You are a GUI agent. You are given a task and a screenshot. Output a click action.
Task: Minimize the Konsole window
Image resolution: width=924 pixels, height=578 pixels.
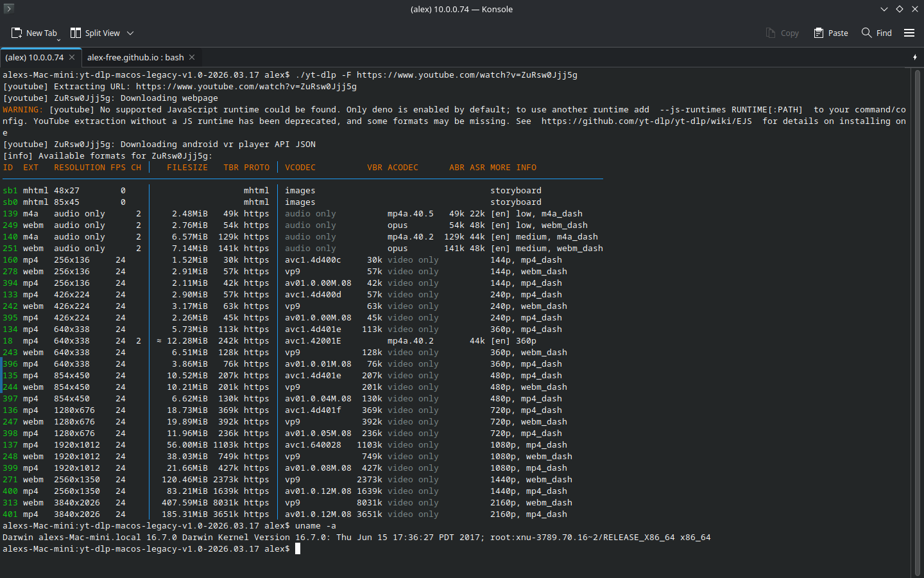(884, 9)
